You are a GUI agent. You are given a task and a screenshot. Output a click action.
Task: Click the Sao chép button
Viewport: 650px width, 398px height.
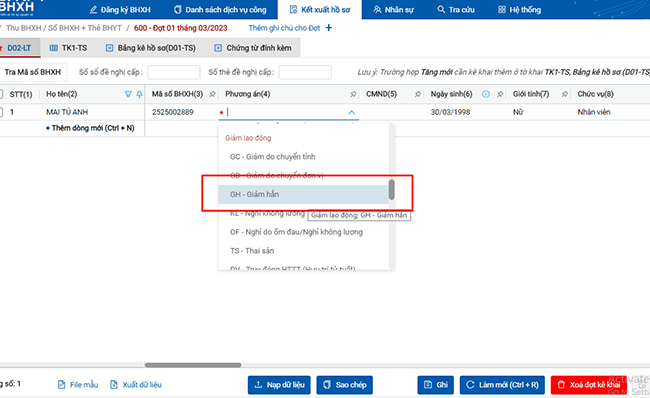(x=344, y=385)
